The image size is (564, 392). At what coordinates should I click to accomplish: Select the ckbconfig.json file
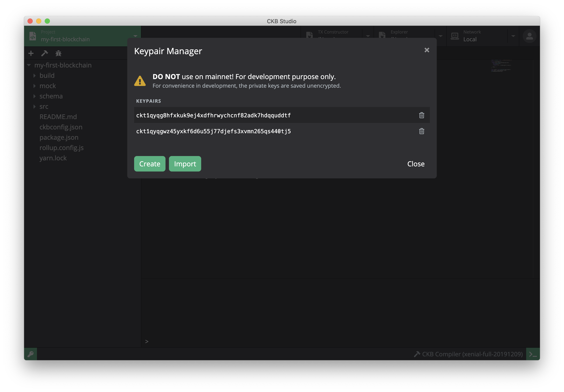pos(61,127)
